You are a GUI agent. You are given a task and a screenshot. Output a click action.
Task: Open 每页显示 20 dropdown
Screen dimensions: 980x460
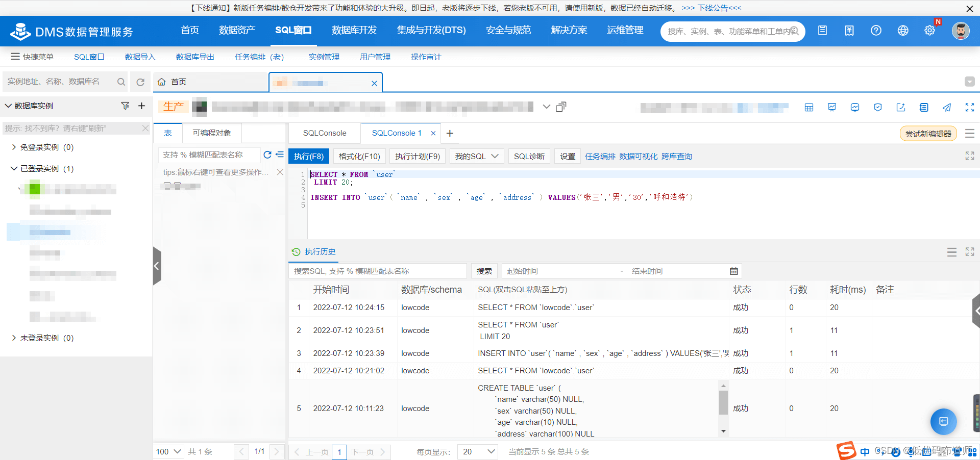pos(478,451)
